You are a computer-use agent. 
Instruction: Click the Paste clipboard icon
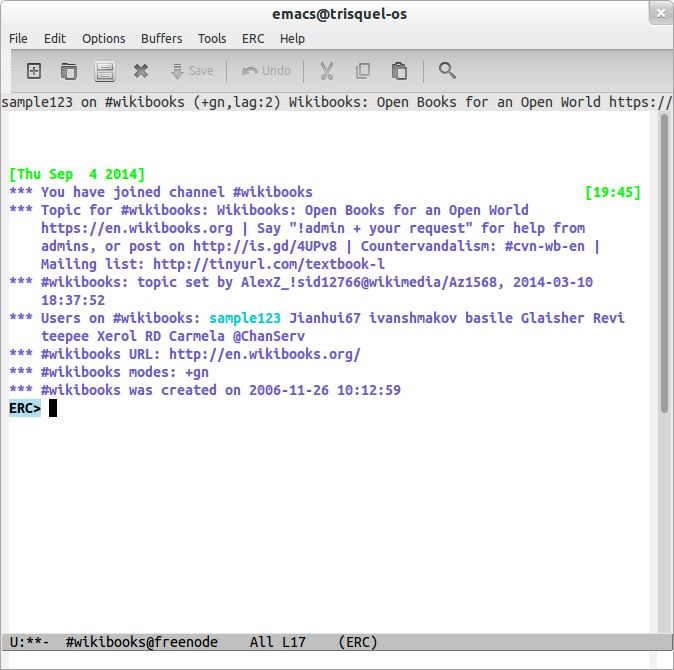pos(399,71)
